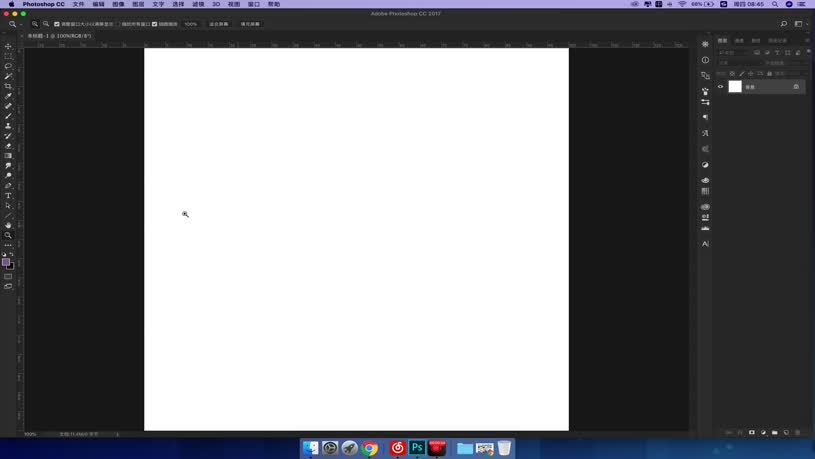The height and width of the screenshot is (459, 815).
Task: Select the Move tool
Action: [8, 46]
